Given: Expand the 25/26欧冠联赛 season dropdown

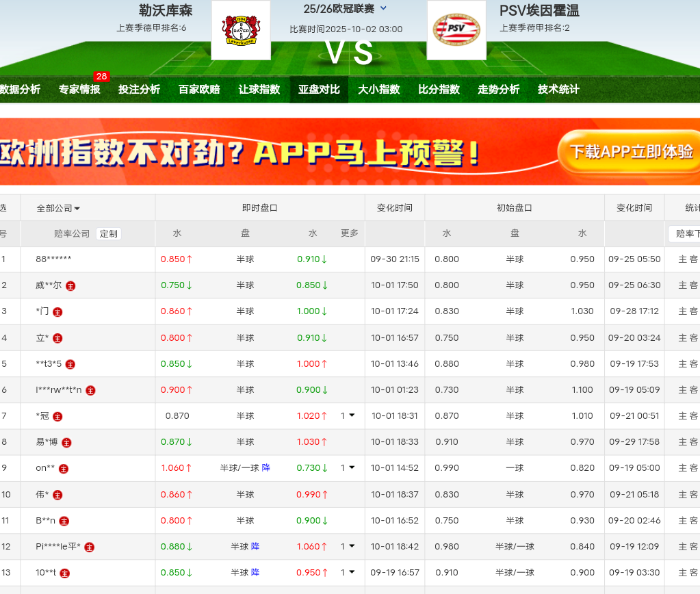Looking at the screenshot, I should point(383,9).
